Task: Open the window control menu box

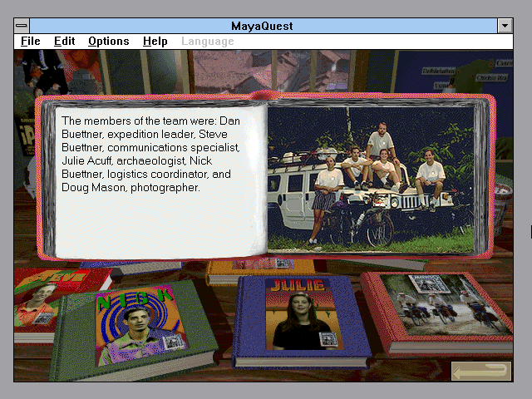Action: (22, 26)
